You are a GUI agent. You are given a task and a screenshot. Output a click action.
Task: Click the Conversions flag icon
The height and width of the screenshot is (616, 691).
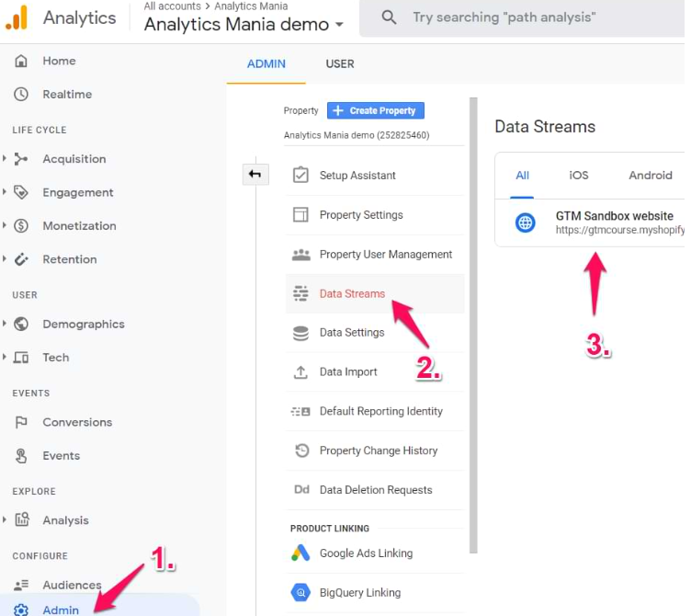21,422
